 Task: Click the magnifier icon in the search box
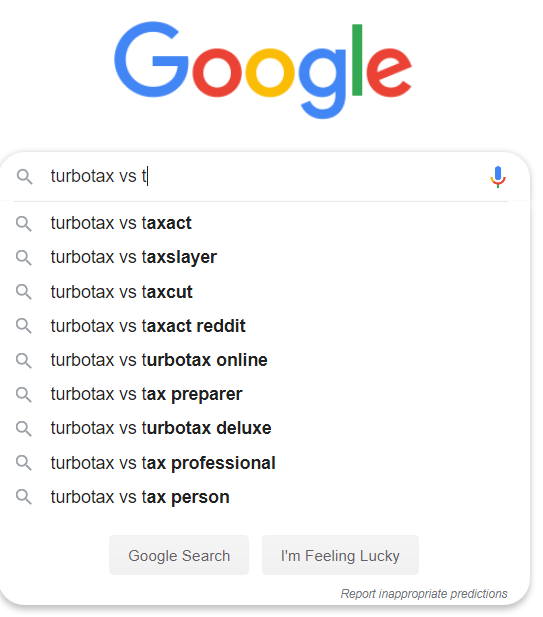point(24,177)
